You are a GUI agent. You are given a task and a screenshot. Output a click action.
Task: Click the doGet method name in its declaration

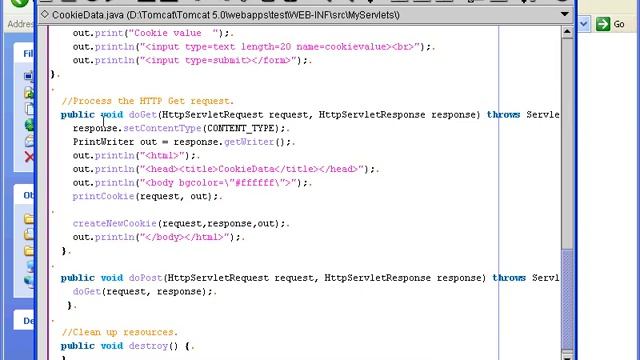point(142,115)
